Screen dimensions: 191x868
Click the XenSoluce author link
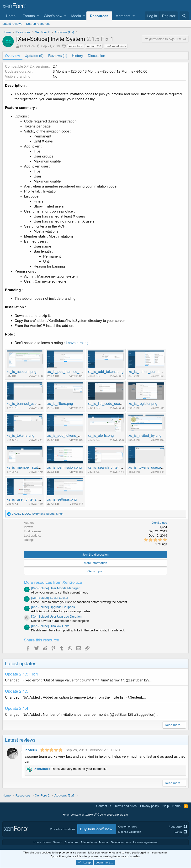pos(159,523)
